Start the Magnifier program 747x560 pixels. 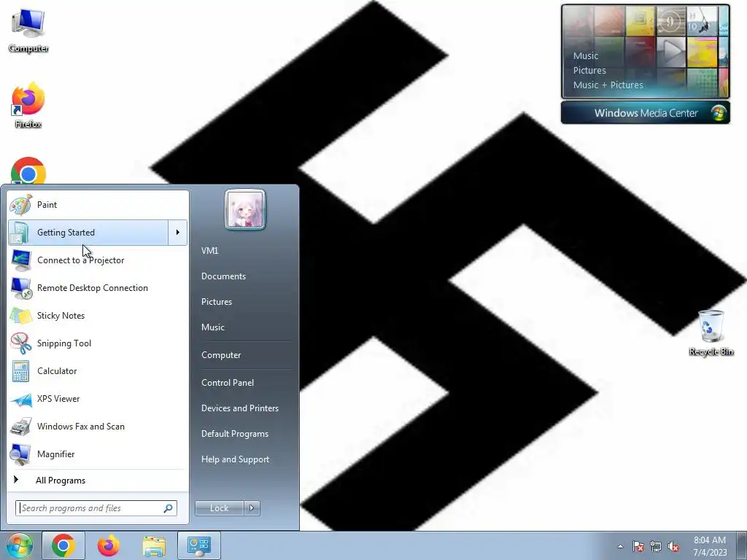click(x=98, y=454)
